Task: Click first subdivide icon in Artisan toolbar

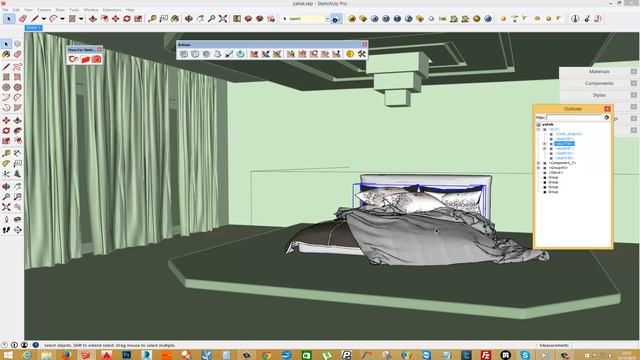Action: pos(184,54)
